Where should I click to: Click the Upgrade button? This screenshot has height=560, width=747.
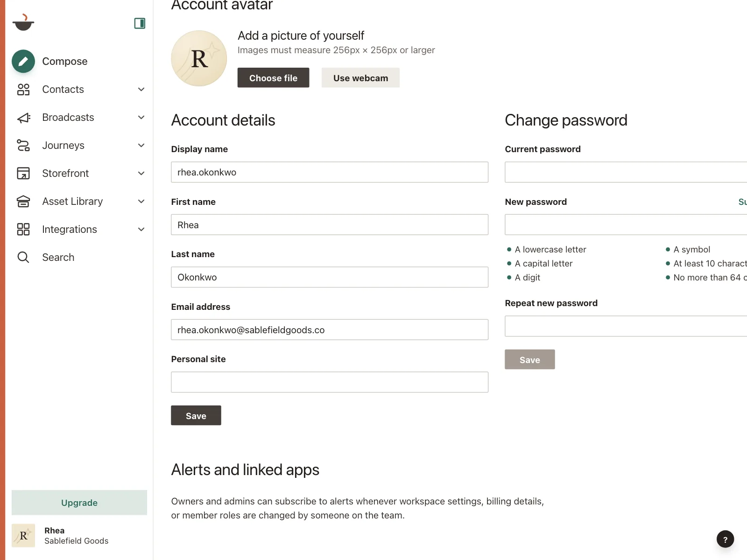[79, 503]
